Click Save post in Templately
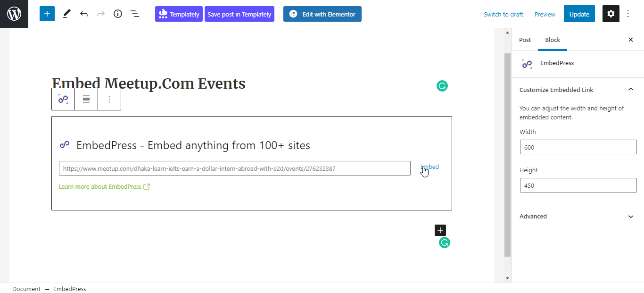 239,14
